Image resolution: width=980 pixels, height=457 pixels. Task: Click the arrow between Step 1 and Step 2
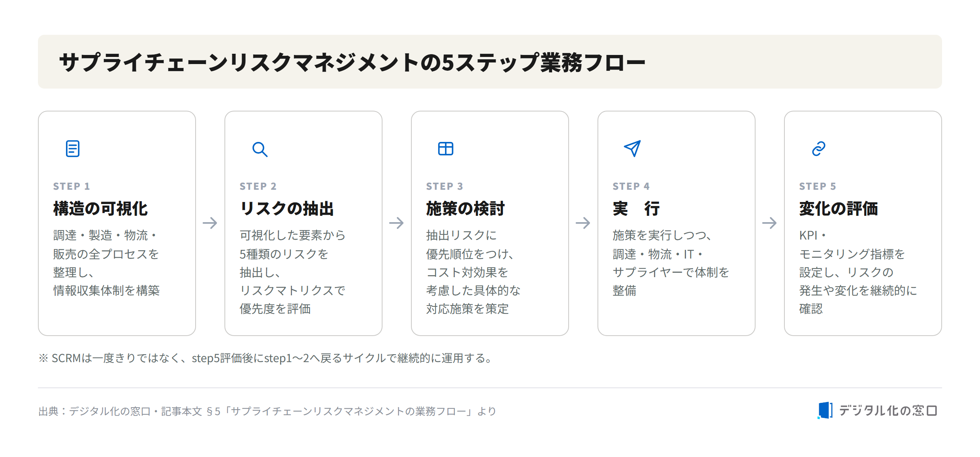coord(210,223)
